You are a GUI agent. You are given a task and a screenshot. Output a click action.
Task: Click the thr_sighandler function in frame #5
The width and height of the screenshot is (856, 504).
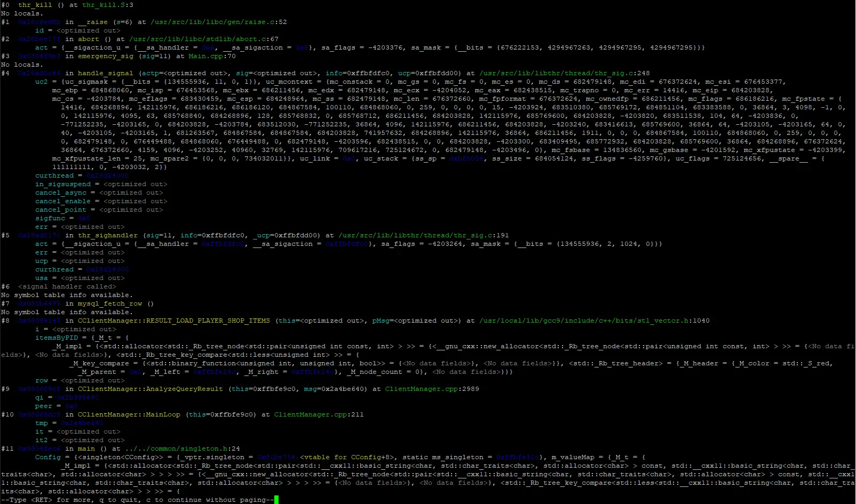(x=107, y=235)
